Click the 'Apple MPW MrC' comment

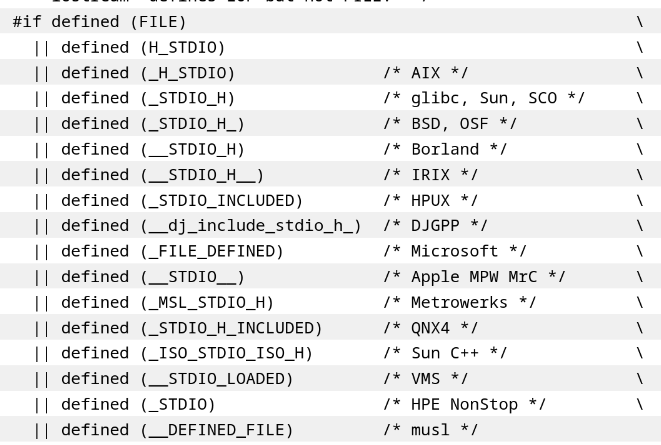[474, 277]
